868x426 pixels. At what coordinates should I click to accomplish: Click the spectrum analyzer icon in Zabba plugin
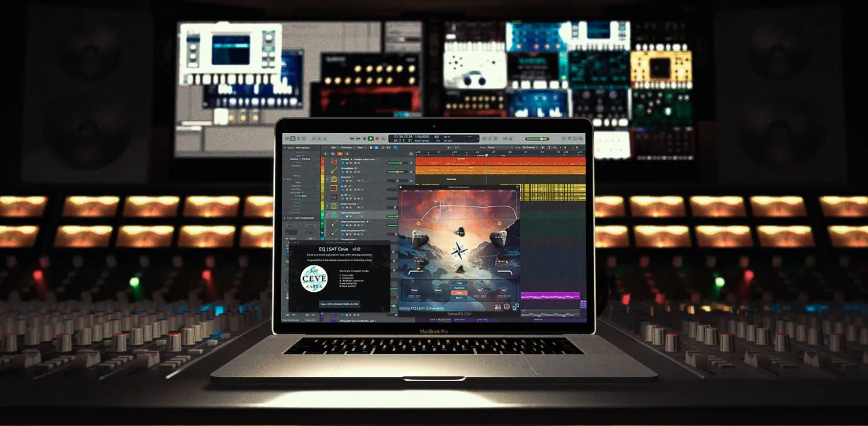(x=498, y=307)
